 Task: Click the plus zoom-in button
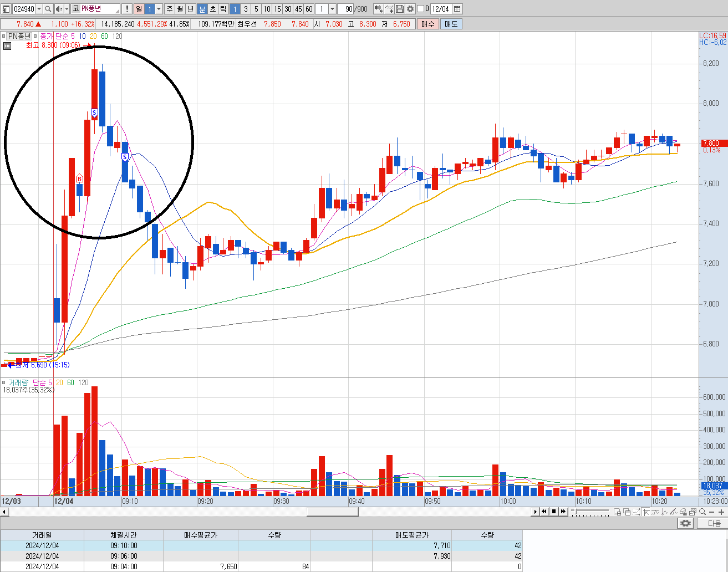[721, 512]
